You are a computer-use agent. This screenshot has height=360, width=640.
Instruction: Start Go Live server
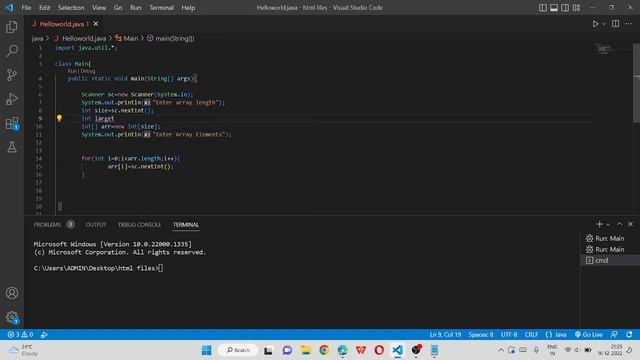(x=589, y=335)
